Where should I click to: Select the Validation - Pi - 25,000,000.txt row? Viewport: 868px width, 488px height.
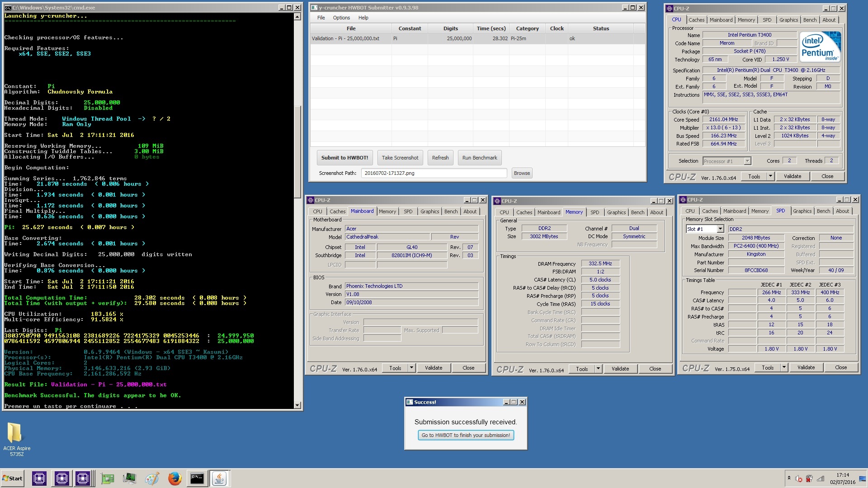[477, 39]
